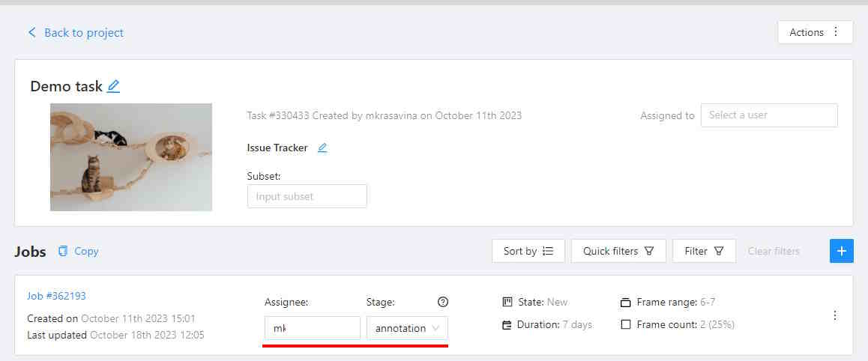
Task: Expand the Sort by options
Action: [528, 251]
